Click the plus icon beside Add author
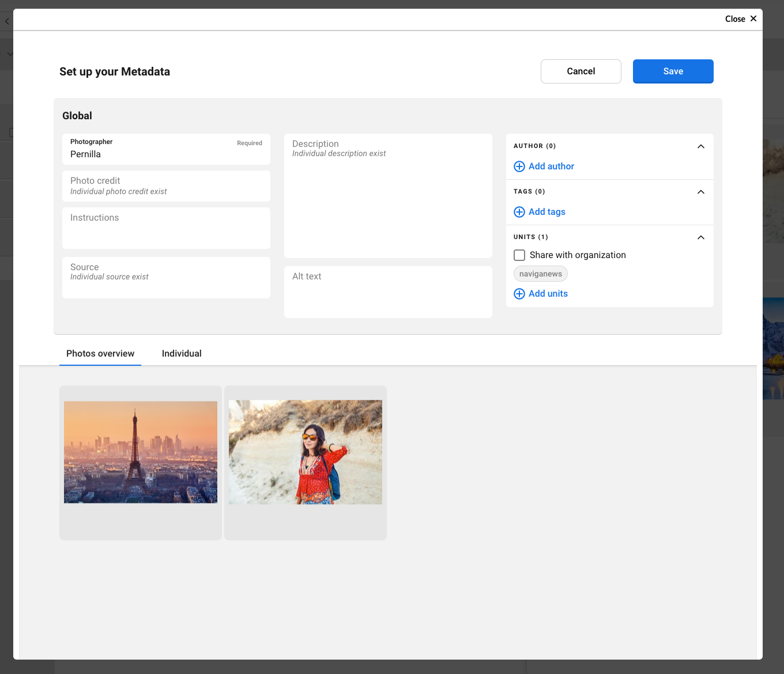 point(519,166)
